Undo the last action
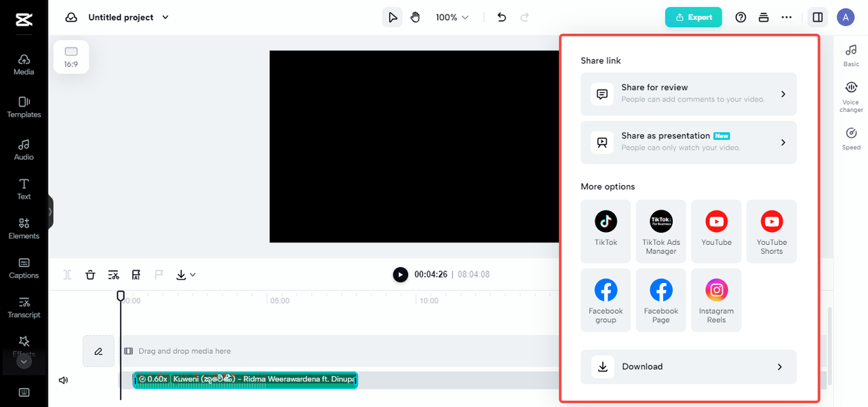This screenshot has height=407, width=868. tap(502, 18)
